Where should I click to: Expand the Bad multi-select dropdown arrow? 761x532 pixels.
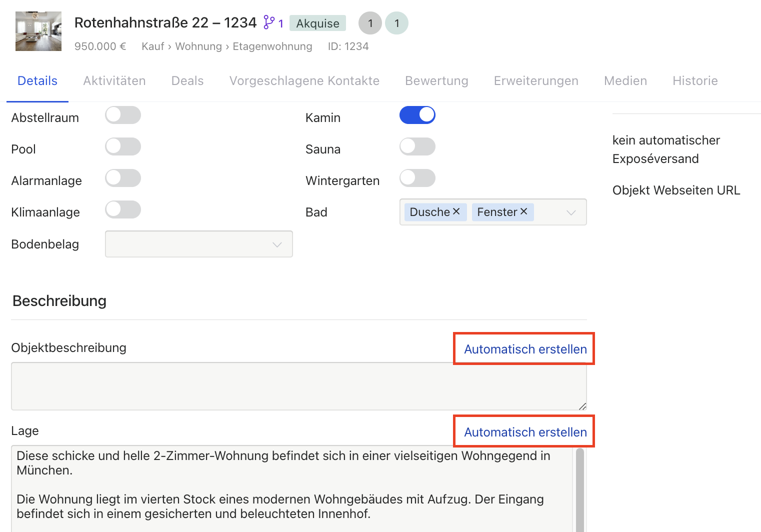click(571, 212)
